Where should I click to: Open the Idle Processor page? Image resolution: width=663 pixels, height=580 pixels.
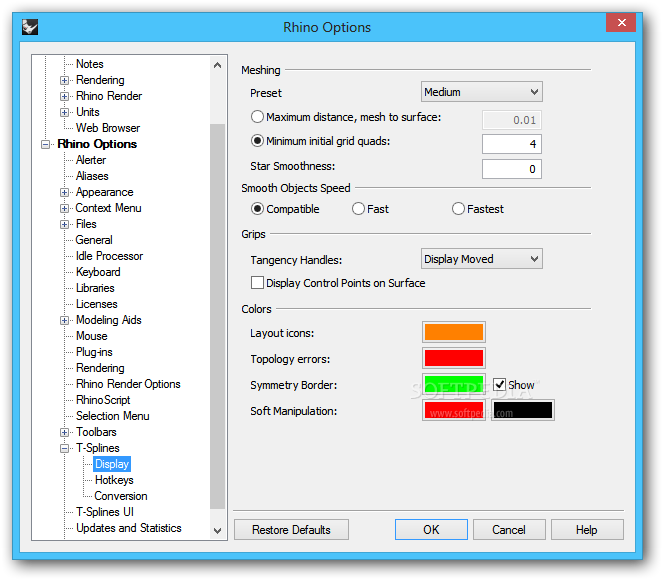coord(110,256)
